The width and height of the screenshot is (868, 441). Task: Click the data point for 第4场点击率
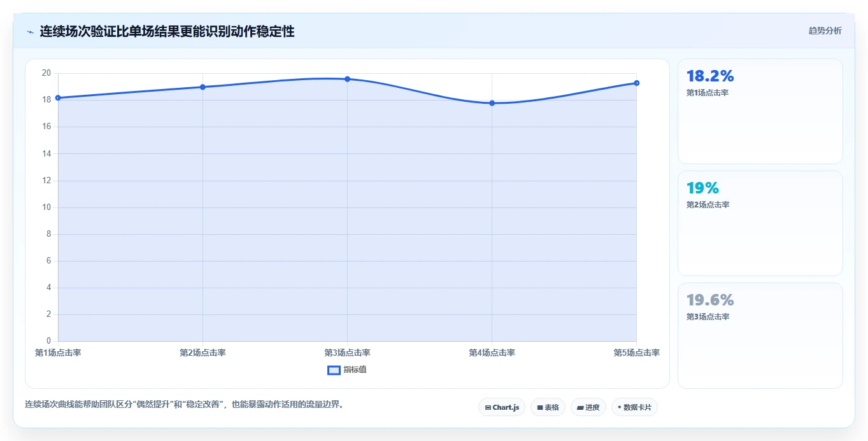click(492, 103)
